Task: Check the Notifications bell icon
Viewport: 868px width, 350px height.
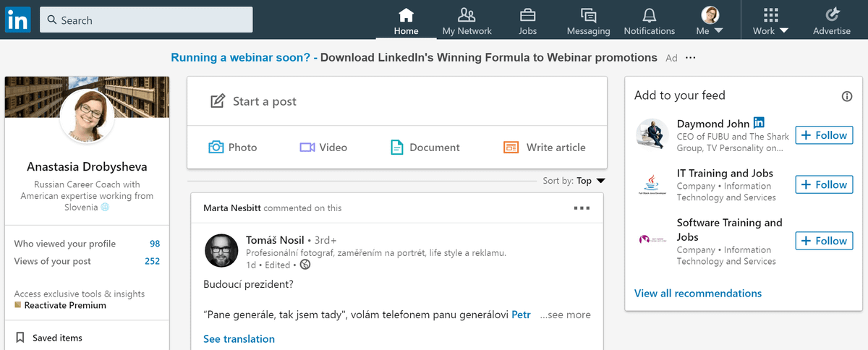Action: (650, 14)
